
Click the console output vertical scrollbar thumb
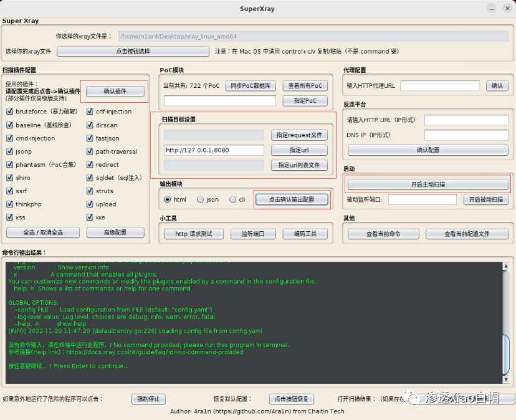[506, 355]
